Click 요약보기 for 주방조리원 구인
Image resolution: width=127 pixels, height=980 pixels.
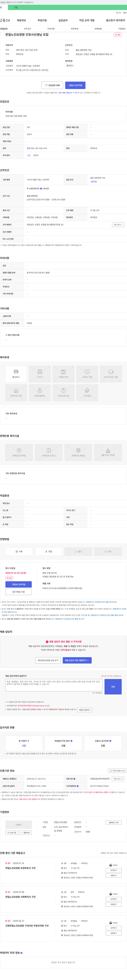click(x=114, y=928)
